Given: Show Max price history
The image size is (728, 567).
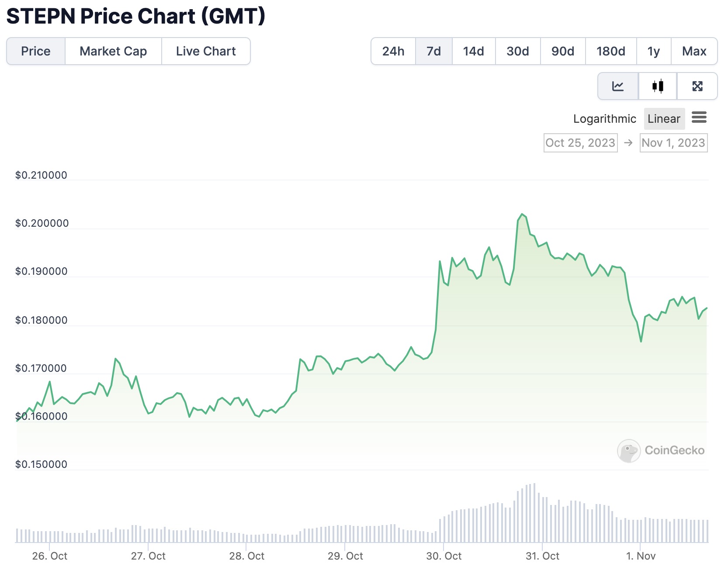Looking at the screenshot, I should pyautogui.click(x=694, y=51).
